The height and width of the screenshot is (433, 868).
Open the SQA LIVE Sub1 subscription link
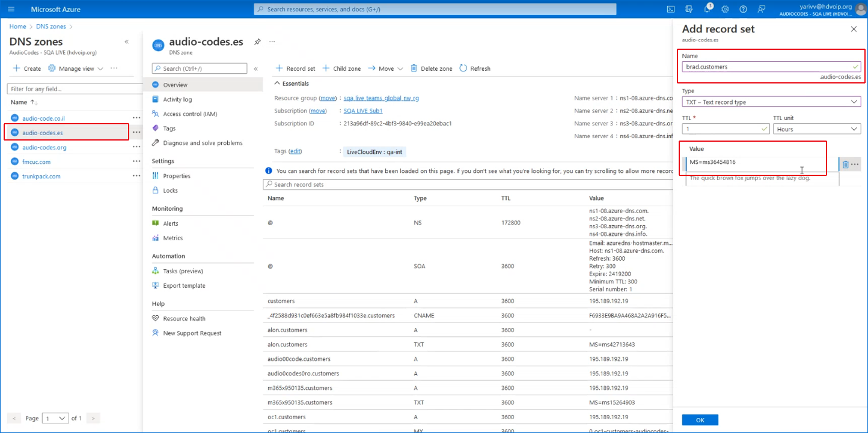362,111
